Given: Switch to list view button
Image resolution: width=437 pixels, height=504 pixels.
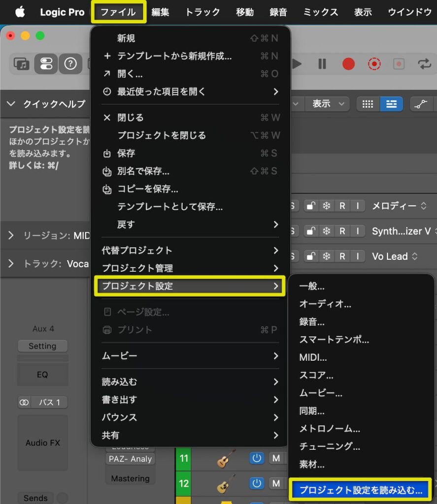Looking at the screenshot, I should coord(391,104).
